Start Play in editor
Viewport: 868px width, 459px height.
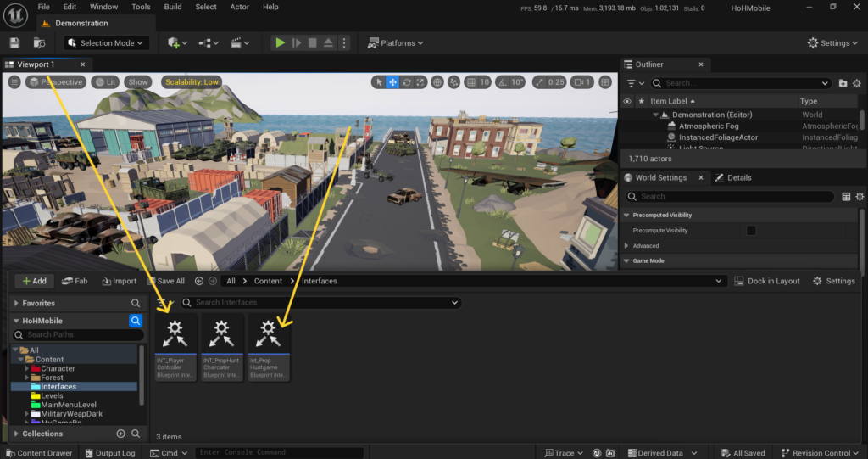click(280, 42)
